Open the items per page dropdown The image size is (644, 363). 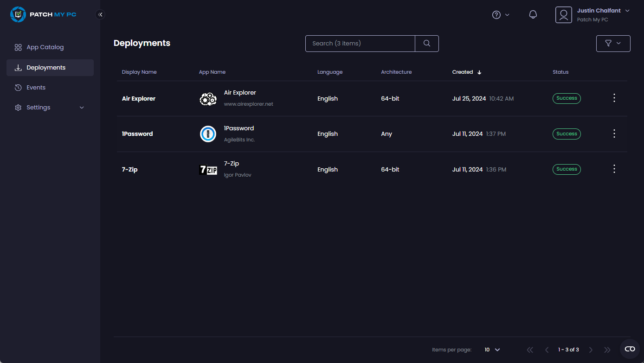[x=491, y=350]
